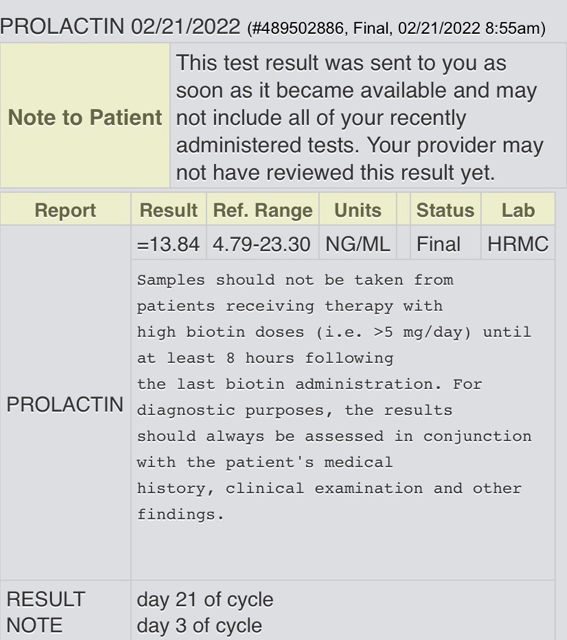This screenshot has width=567, height=640.
Task: Click the Note to Patient label cell
Action: (x=85, y=116)
